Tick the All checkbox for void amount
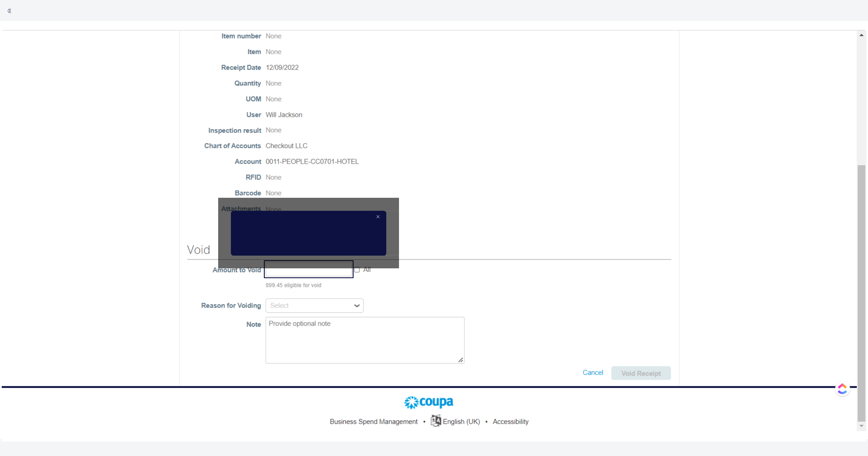 (x=357, y=270)
